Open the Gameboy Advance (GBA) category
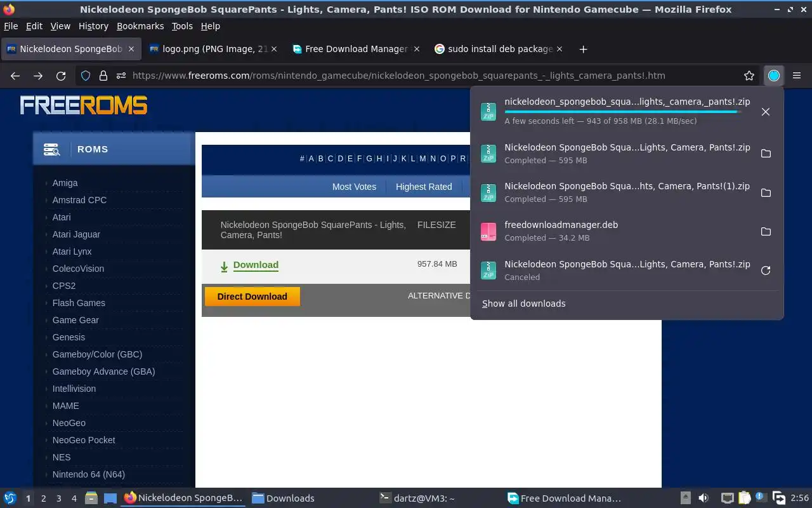This screenshot has height=508, width=812. pyautogui.click(x=103, y=371)
